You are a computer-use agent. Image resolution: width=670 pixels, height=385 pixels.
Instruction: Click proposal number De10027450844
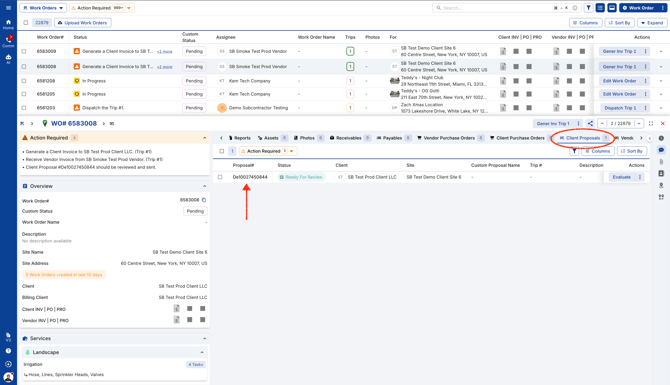[x=250, y=177]
